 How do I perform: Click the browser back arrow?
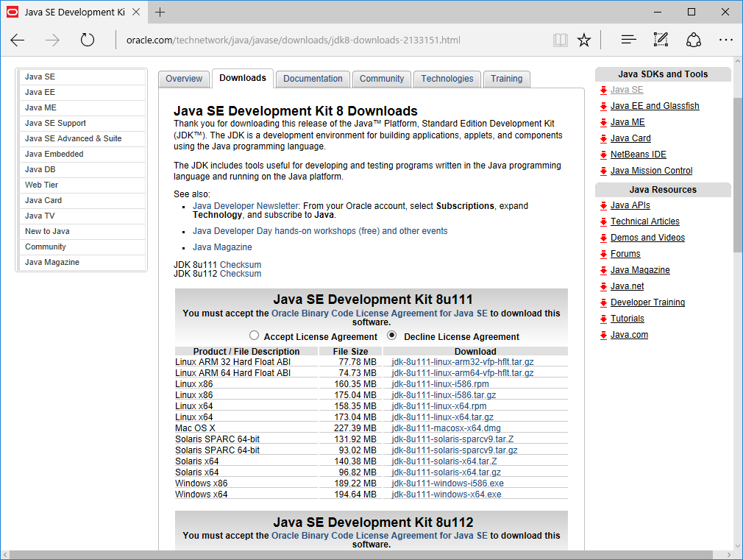tap(18, 40)
